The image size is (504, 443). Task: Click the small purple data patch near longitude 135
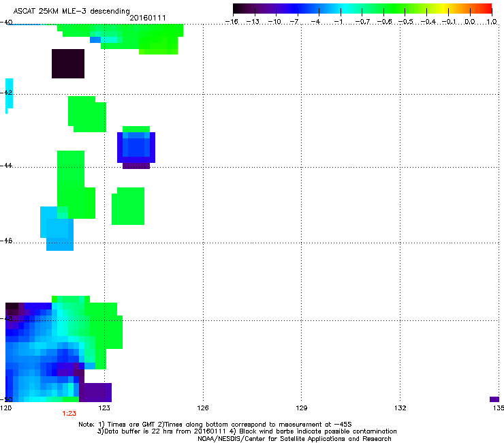click(x=494, y=399)
